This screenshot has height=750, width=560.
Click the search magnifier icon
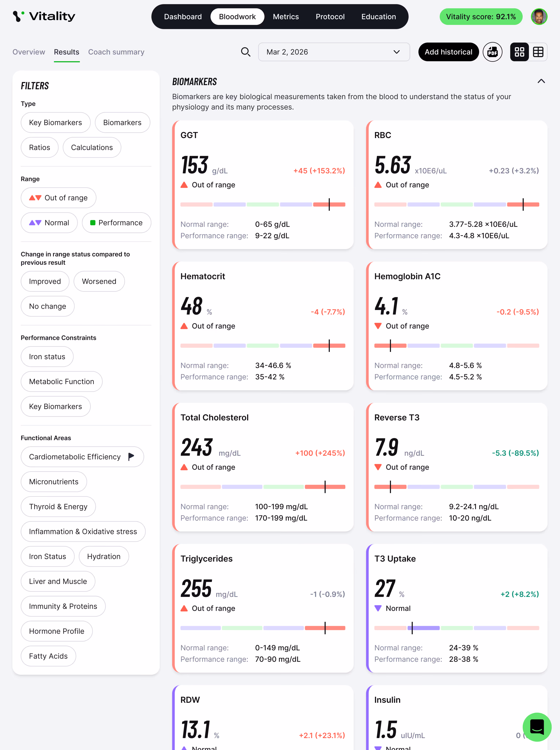[x=246, y=52]
